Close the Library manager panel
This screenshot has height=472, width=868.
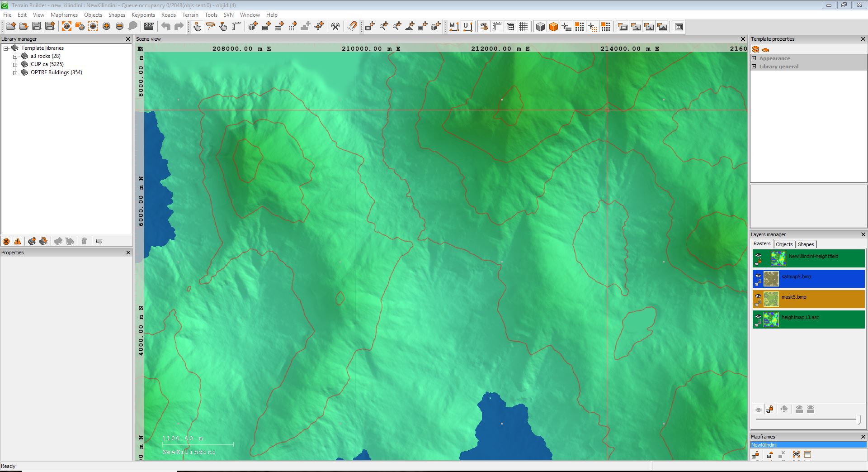[128, 39]
